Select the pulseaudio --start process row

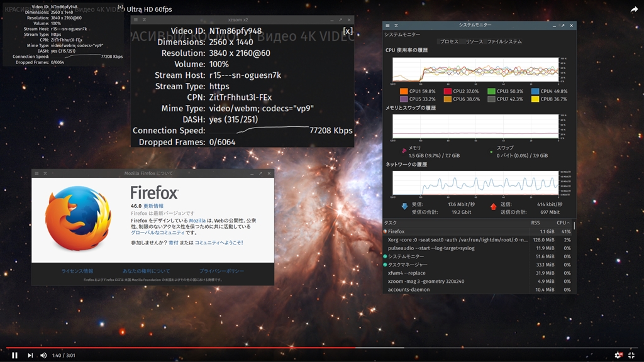477,248
